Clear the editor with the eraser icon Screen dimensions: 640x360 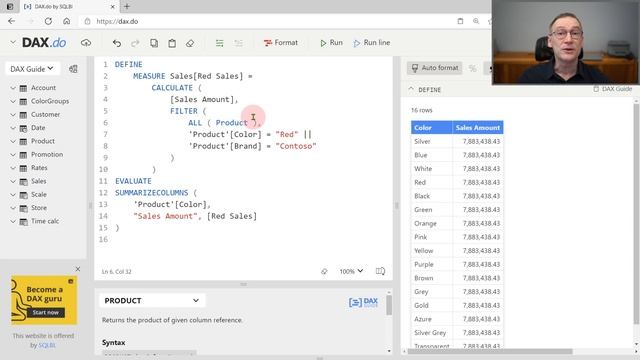click(190, 43)
